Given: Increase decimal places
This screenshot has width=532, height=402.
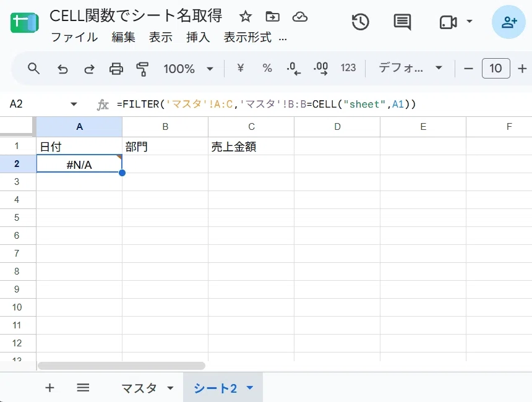Looking at the screenshot, I should point(320,69).
